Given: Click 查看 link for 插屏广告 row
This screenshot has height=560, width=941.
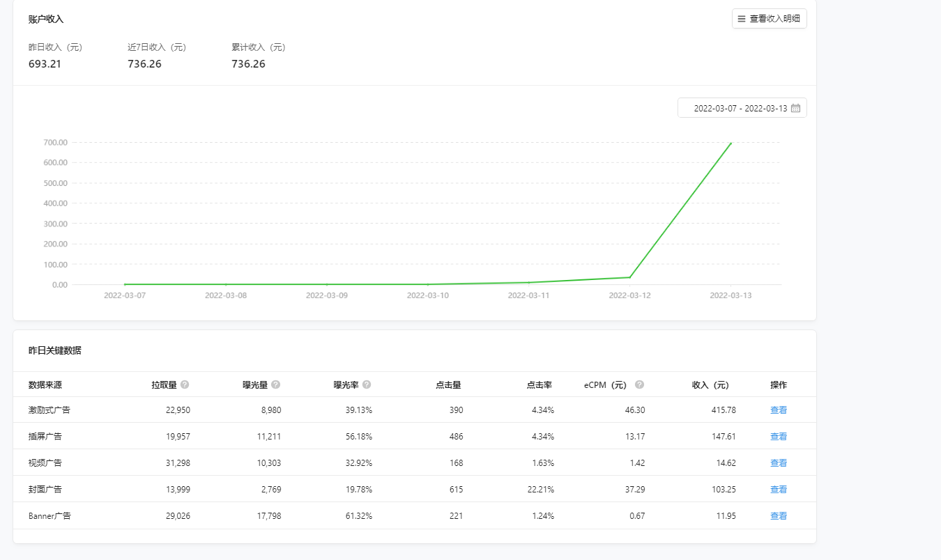Looking at the screenshot, I should (x=779, y=437).
